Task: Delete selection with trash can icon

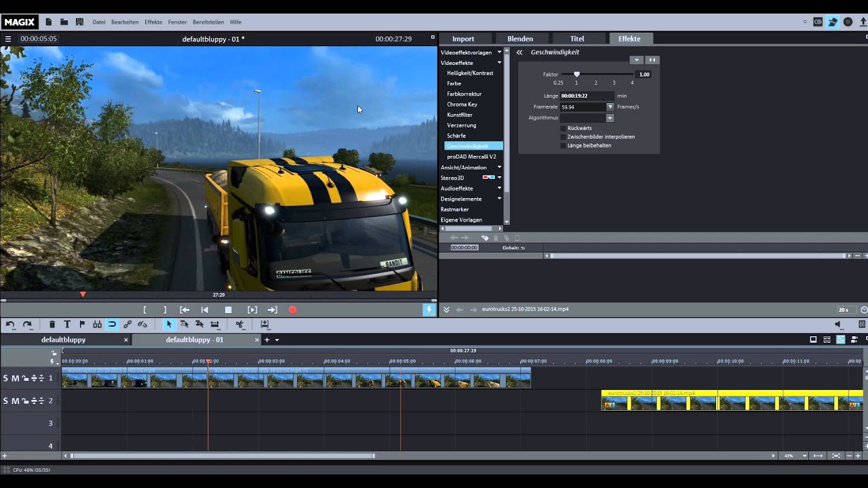Action: pyautogui.click(x=52, y=325)
